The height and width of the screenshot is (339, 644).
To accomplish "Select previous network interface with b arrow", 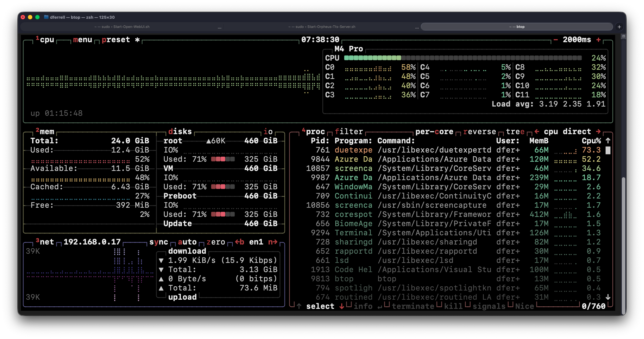I will tap(239, 242).
